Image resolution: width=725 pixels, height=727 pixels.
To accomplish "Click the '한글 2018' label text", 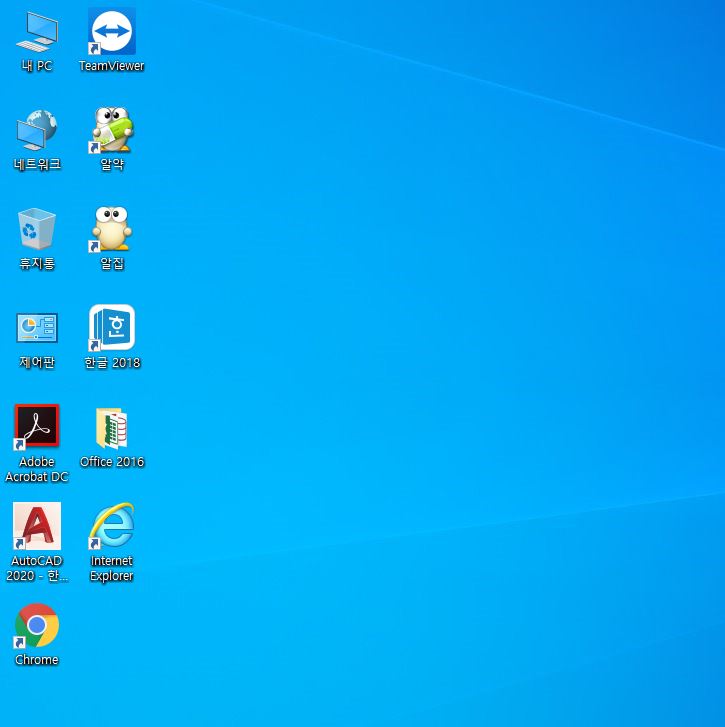I will [x=112, y=362].
